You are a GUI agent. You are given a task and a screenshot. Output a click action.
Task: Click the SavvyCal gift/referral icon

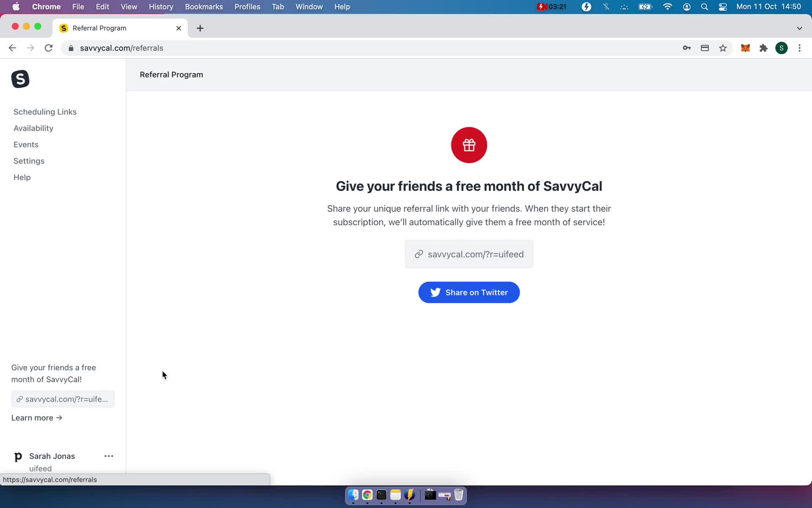click(x=469, y=145)
